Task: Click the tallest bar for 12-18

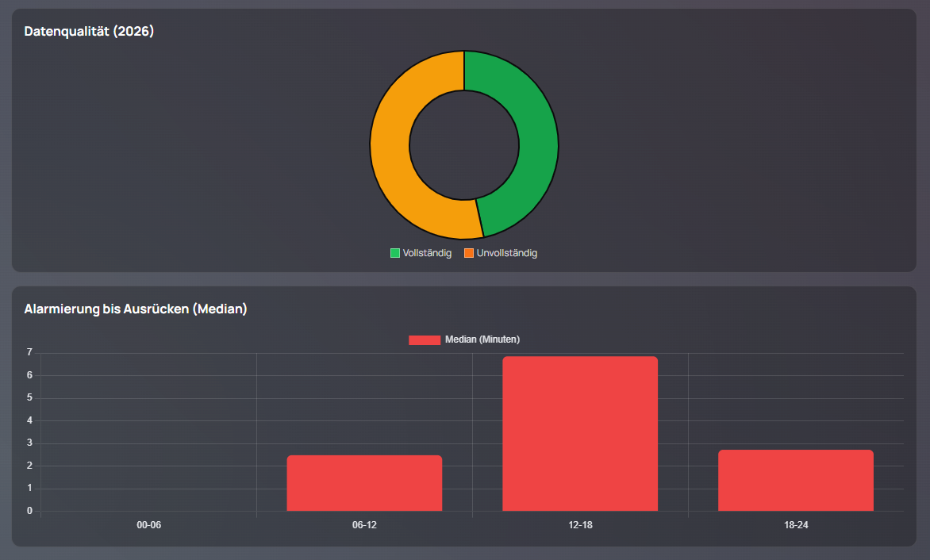Action: pos(580,432)
